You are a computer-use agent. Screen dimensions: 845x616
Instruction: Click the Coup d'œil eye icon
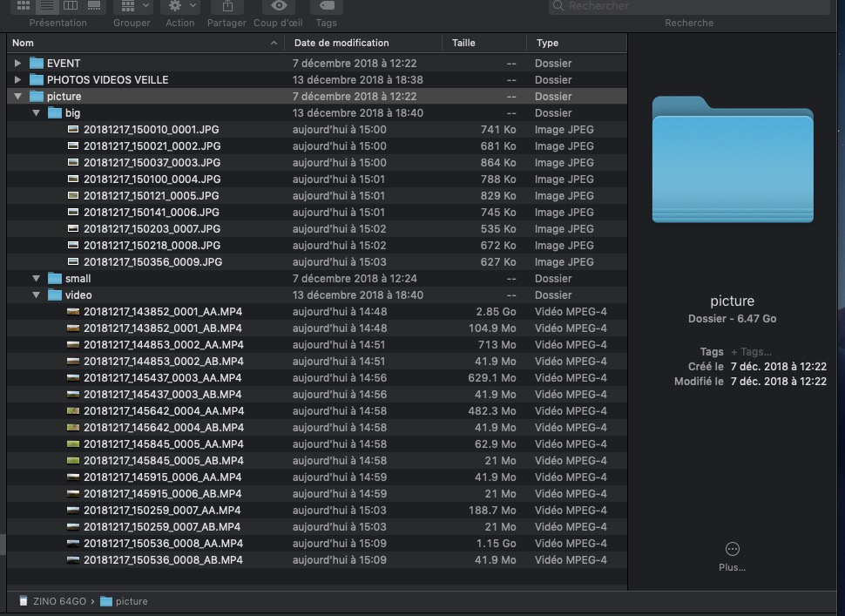tap(279, 6)
